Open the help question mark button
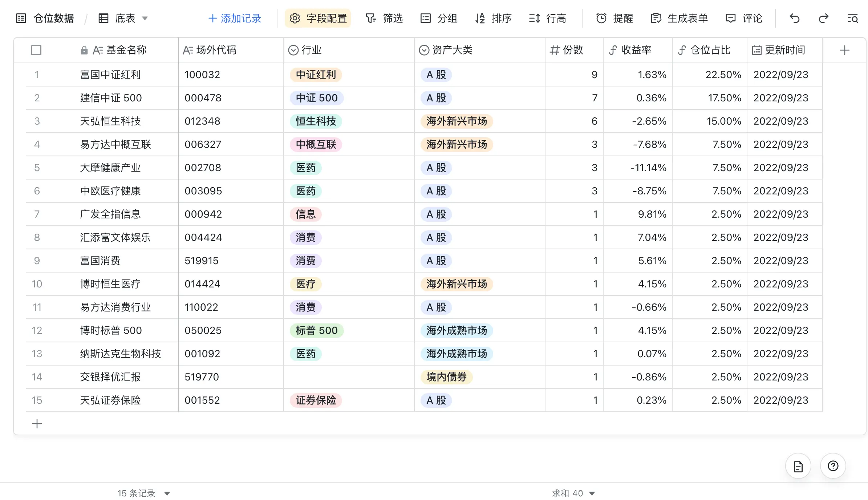The image size is (868, 500). pyautogui.click(x=833, y=466)
